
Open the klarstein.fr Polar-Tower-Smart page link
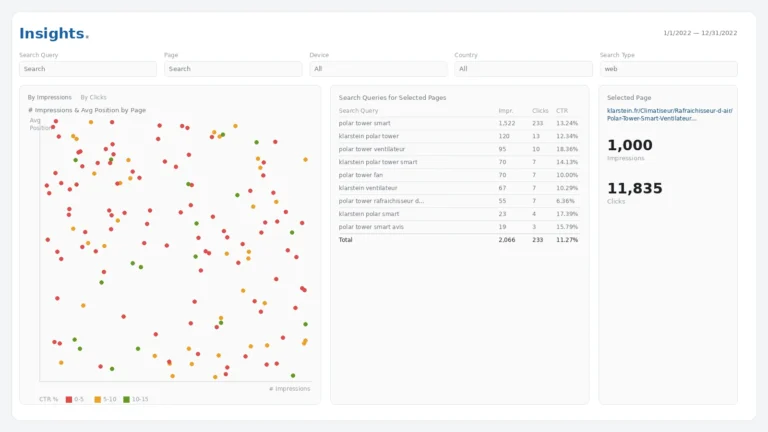(x=670, y=115)
